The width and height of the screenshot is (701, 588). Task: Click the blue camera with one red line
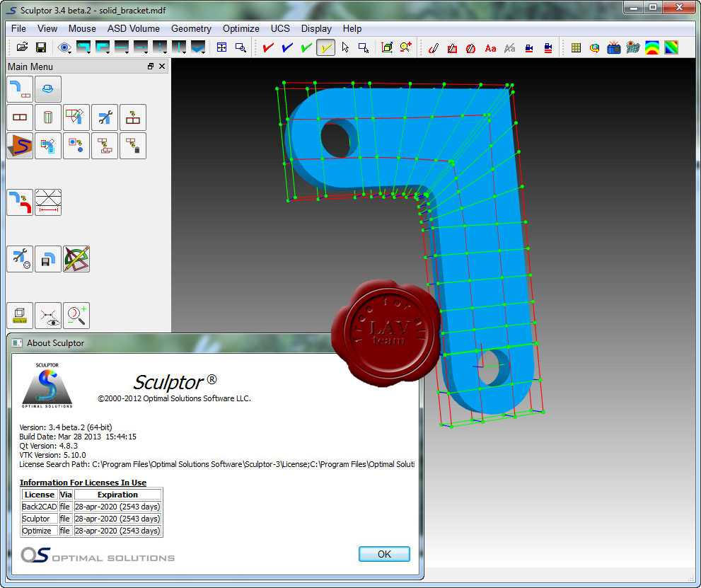point(529,48)
